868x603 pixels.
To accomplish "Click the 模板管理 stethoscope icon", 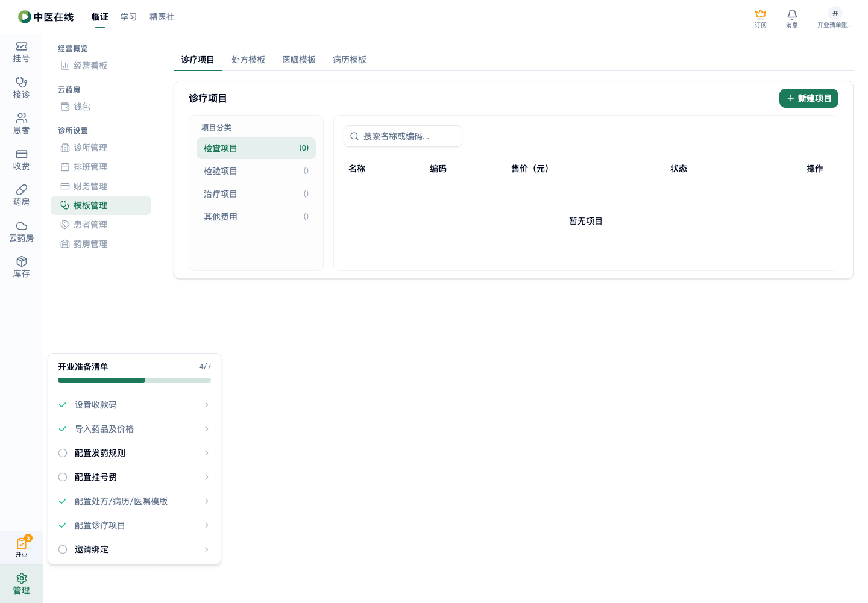I will coord(65,205).
